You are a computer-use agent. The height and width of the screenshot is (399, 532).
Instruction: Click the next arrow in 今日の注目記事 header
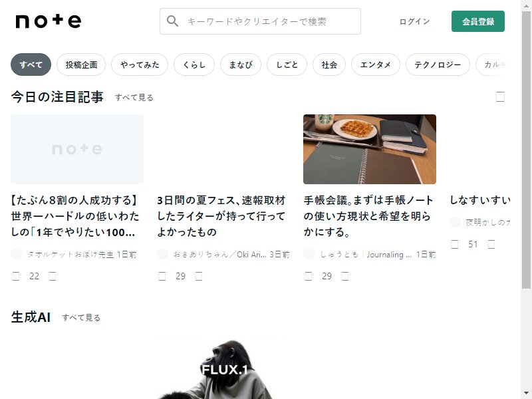(x=500, y=96)
